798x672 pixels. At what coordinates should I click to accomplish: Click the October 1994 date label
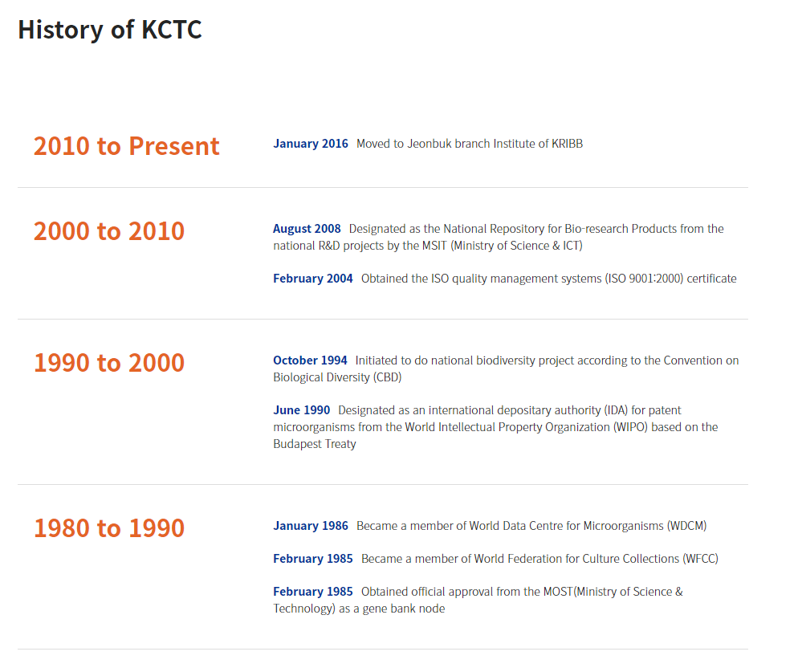pyautogui.click(x=310, y=360)
